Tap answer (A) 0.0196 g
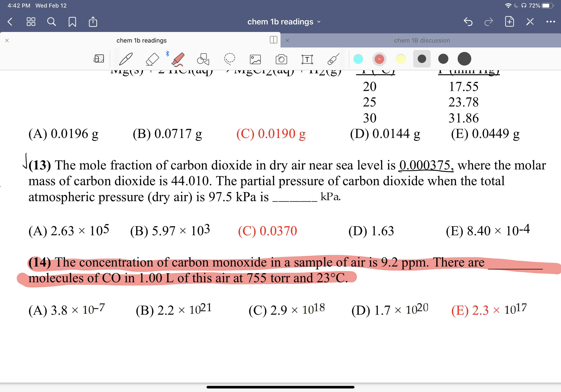561x392 pixels. [x=63, y=134]
